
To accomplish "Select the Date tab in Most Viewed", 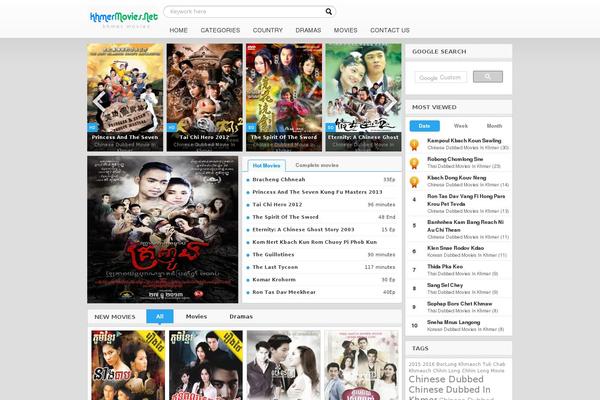I will (x=424, y=126).
